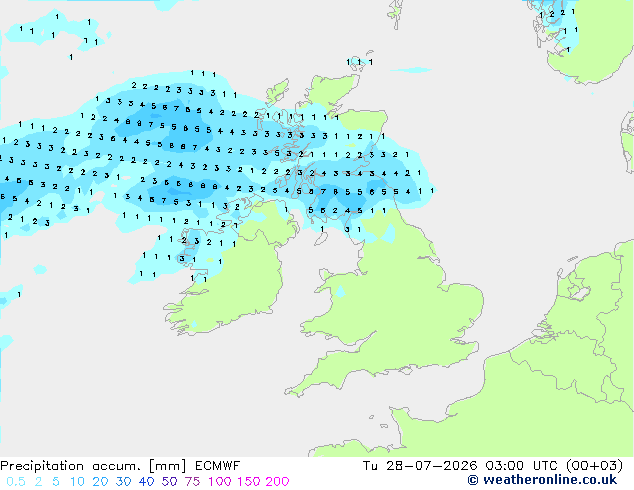The image size is (634, 490).
Task: Click the "Precipitation accum." title text
Action: pos(70,466)
